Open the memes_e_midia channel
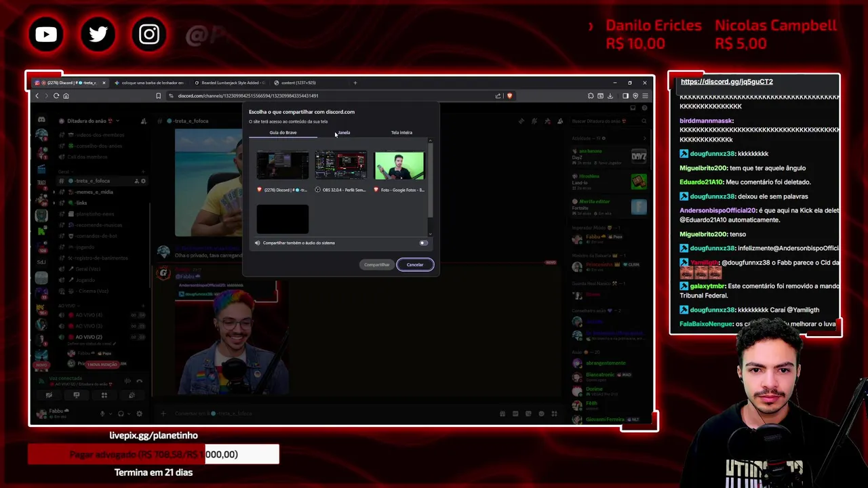 tap(94, 192)
